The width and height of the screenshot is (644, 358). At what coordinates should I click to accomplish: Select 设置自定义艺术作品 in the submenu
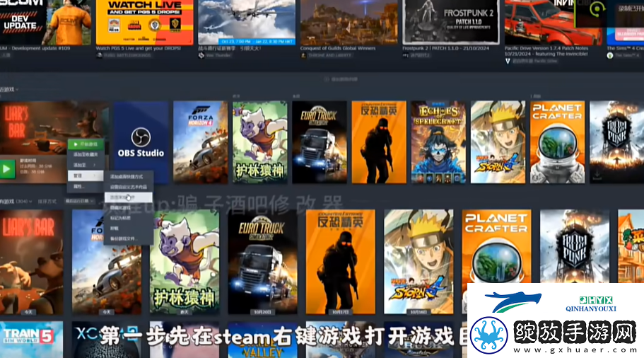pyautogui.click(x=129, y=187)
